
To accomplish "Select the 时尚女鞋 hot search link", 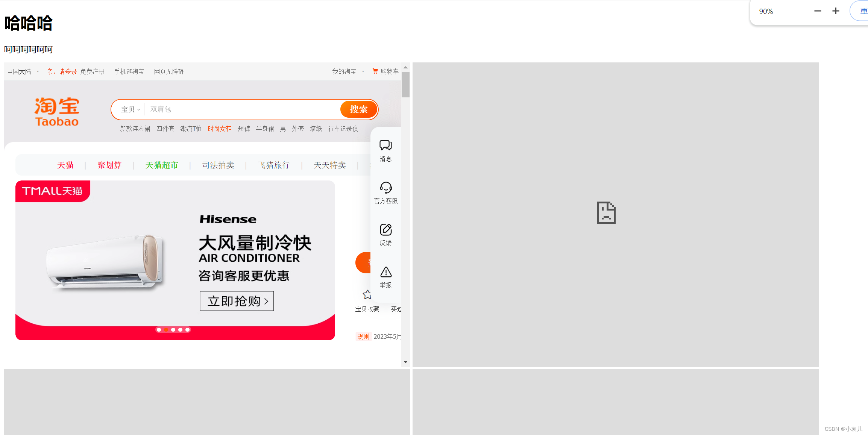I will click(220, 128).
